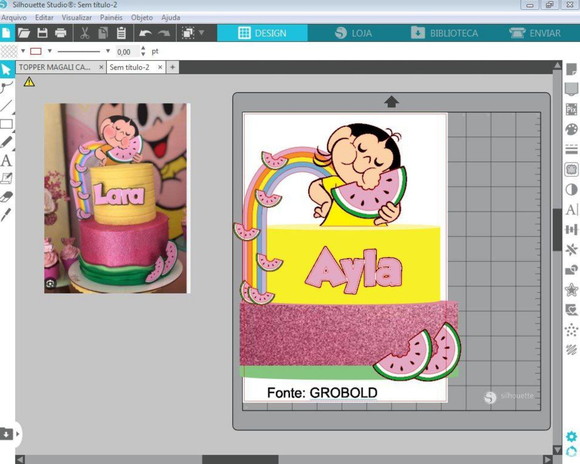
Task: Select the Rectangle drawing tool
Action: [6, 124]
